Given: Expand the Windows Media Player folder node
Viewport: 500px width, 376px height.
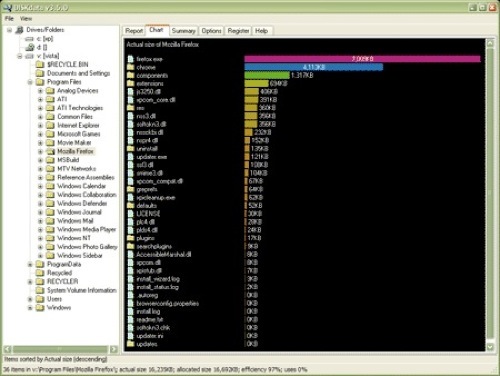Looking at the screenshot, I should point(40,230).
